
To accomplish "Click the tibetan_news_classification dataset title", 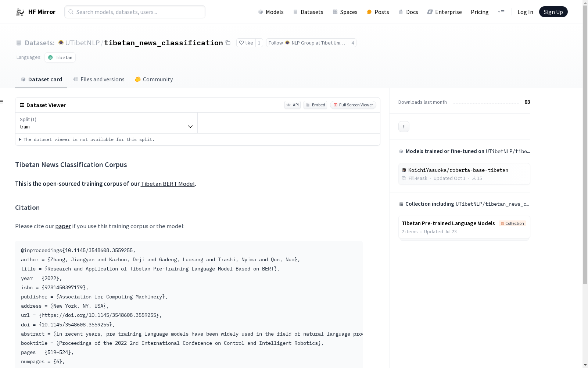I will click(x=164, y=43).
